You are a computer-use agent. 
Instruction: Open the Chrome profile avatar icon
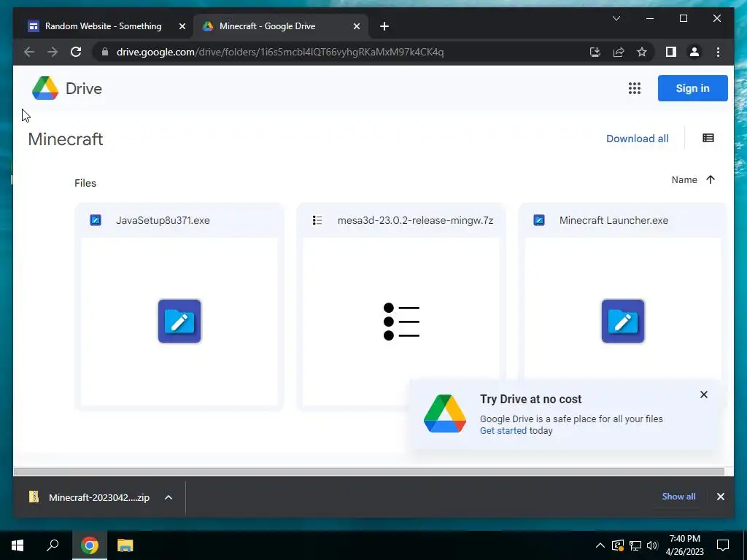694,52
